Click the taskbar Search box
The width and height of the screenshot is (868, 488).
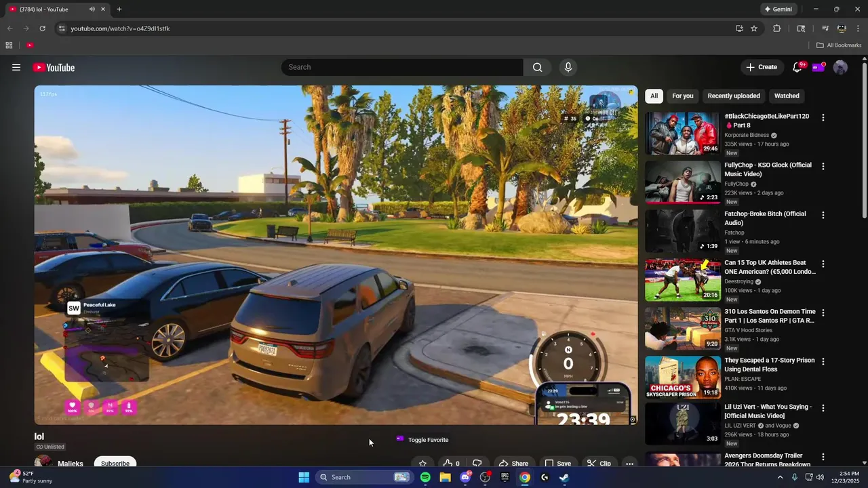364,477
